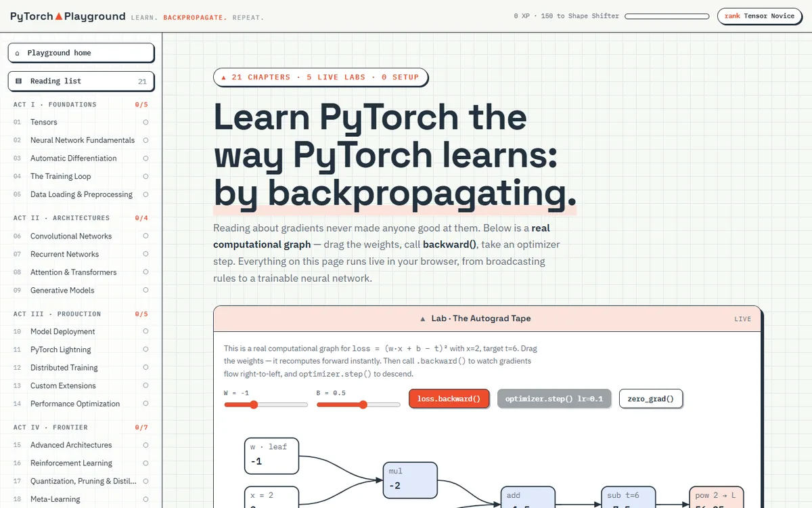Toggle completion circle for Automatic Differentiation
The image size is (812, 508).
click(x=145, y=158)
